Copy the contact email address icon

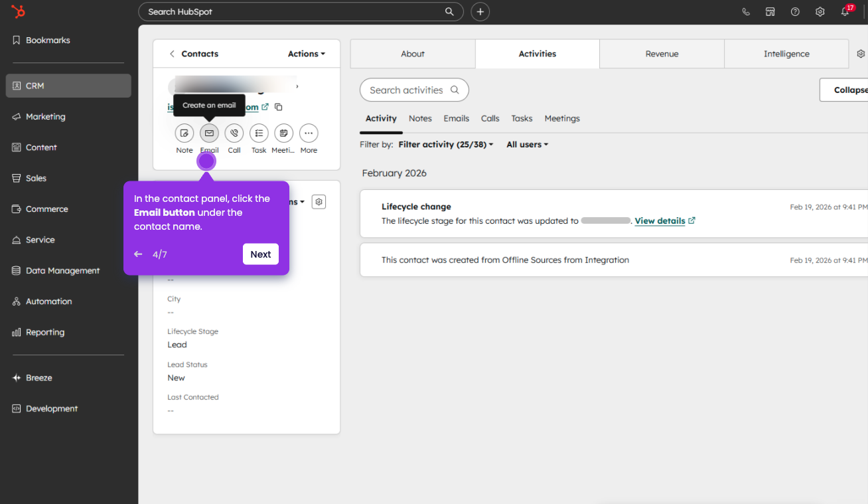coord(279,107)
